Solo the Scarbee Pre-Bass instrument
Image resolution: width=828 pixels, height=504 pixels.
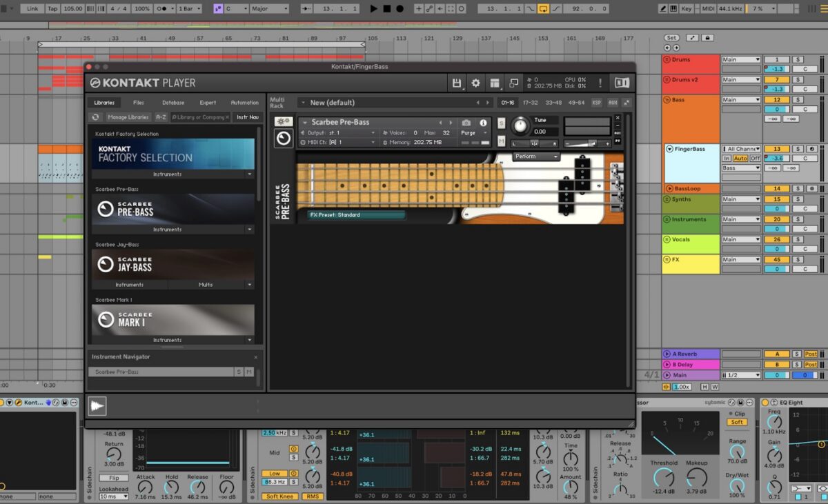502,123
